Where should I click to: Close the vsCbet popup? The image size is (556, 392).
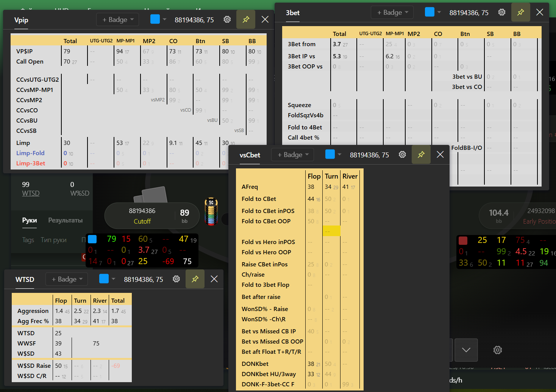click(x=440, y=154)
